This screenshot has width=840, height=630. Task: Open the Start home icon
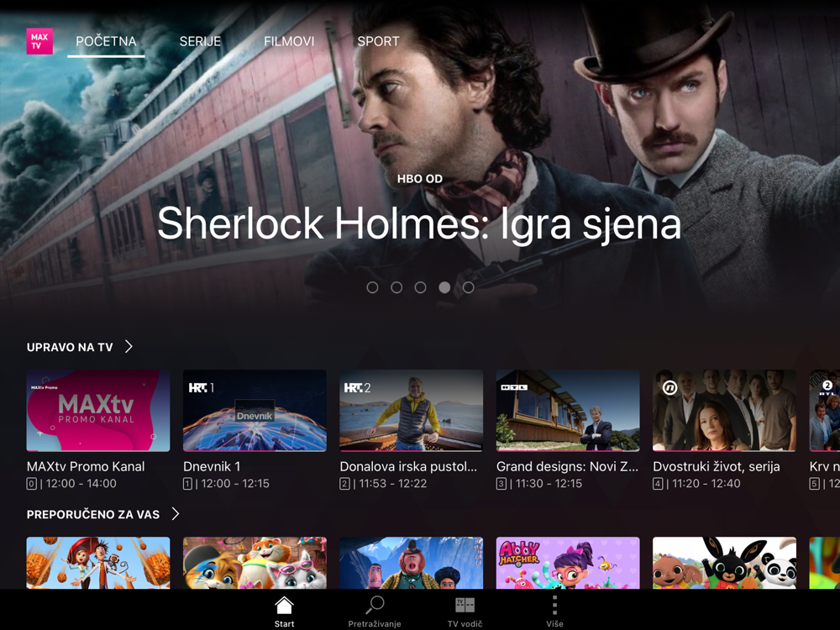tap(284, 606)
